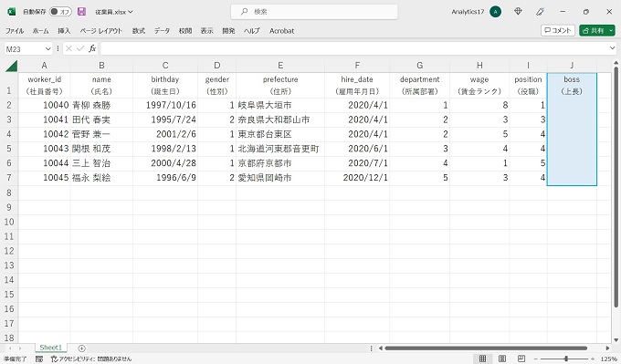Click the accessibility status indicator

click(91, 359)
